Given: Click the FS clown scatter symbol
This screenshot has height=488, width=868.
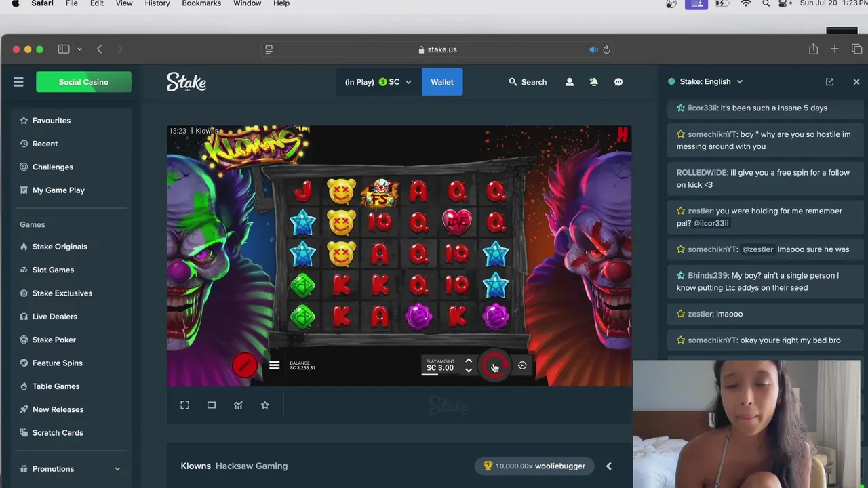Looking at the screenshot, I should [x=380, y=193].
